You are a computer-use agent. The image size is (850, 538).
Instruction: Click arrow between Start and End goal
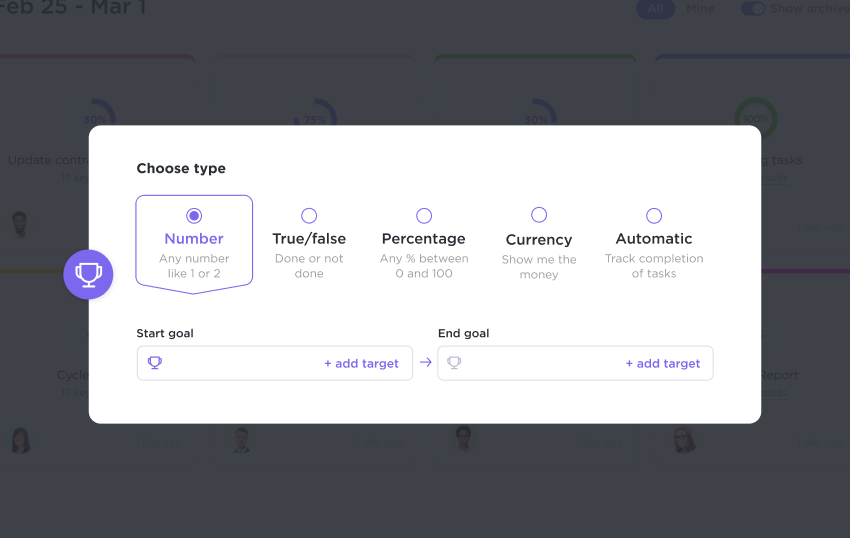(x=425, y=363)
